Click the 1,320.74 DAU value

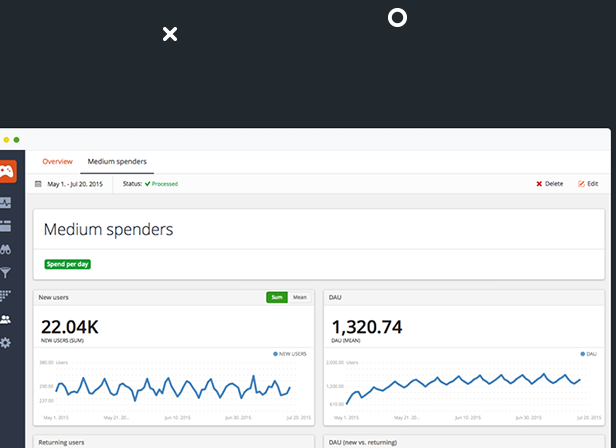367,327
